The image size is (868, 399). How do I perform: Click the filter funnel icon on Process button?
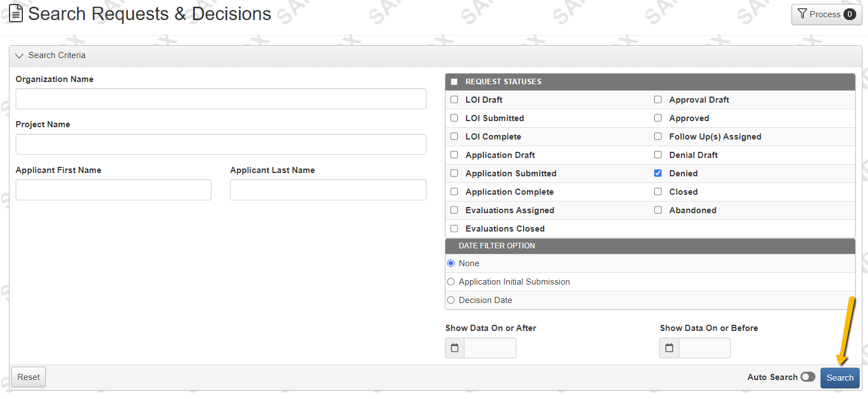[803, 14]
